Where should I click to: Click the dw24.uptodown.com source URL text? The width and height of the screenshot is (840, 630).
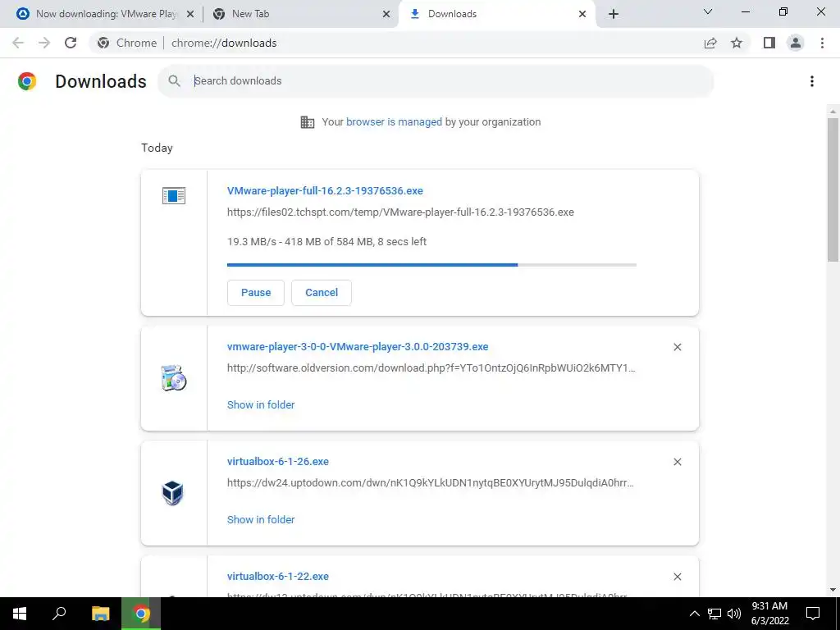(x=431, y=482)
